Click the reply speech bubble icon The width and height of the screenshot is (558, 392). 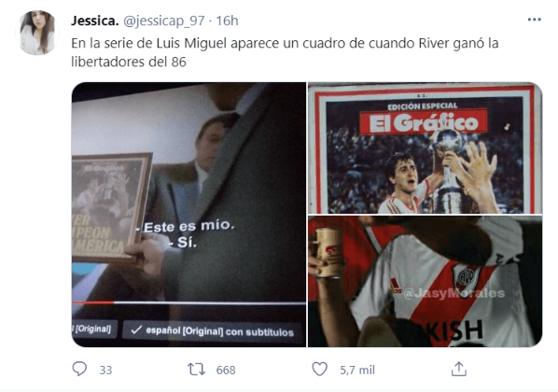[x=79, y=370]
